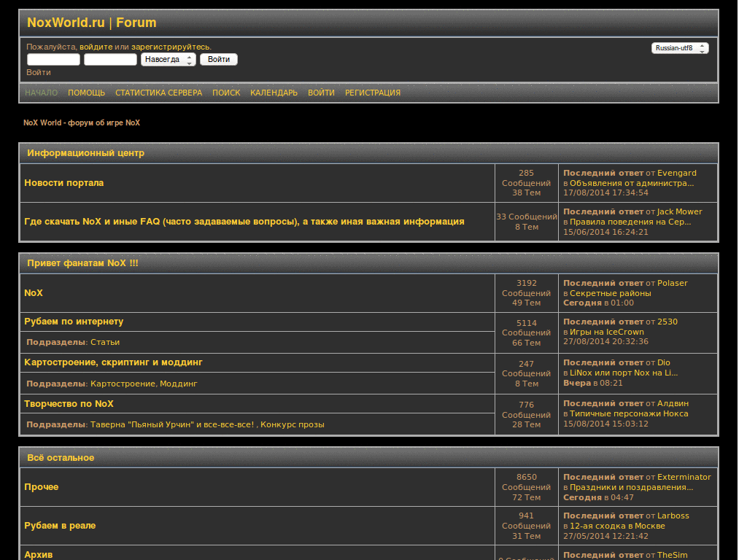Open 'Картостроение, скриптинг и моддинг' board
Viewport: 747px width, 560px height.
(113, 362)
